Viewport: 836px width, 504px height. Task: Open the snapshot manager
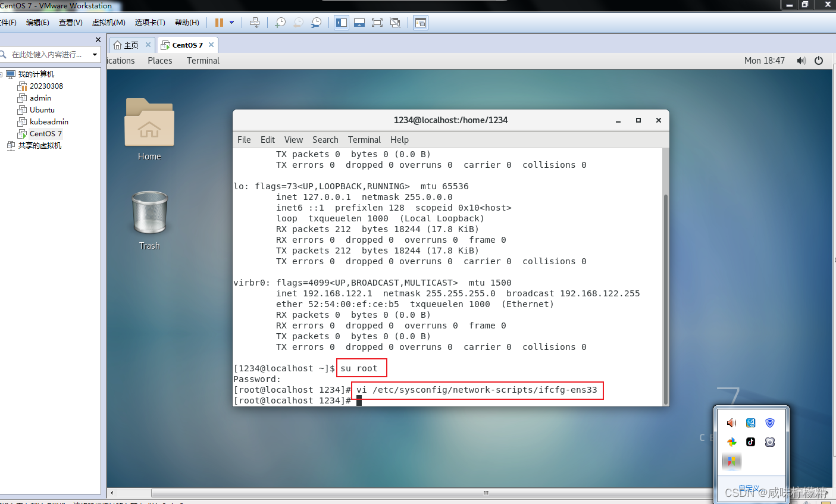click(317, 22)
